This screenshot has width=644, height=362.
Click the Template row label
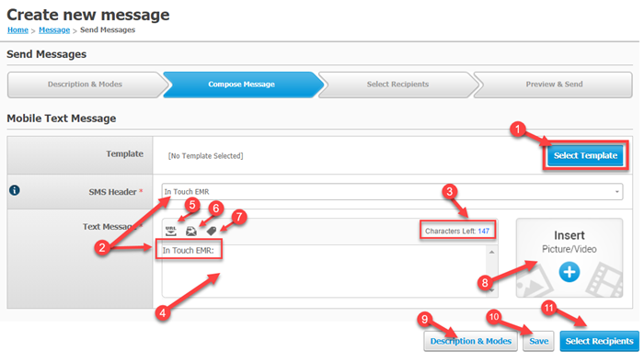[x=125, y=154]
